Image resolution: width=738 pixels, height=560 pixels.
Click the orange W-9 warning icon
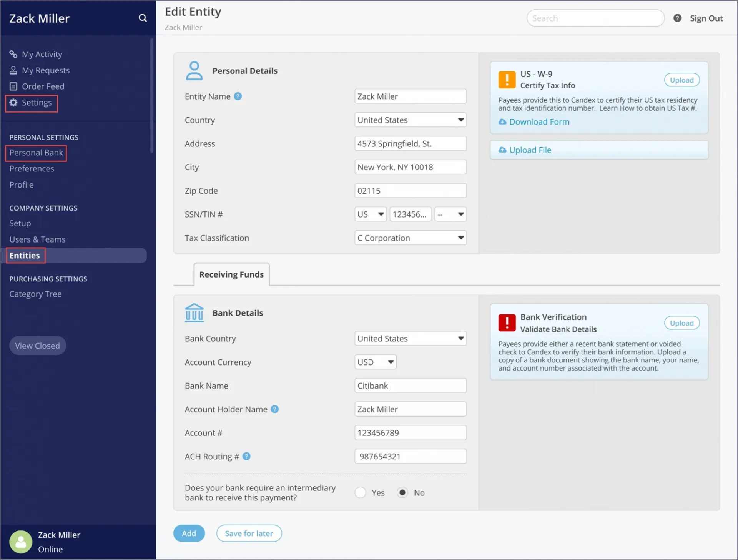(x=507, y=80)
